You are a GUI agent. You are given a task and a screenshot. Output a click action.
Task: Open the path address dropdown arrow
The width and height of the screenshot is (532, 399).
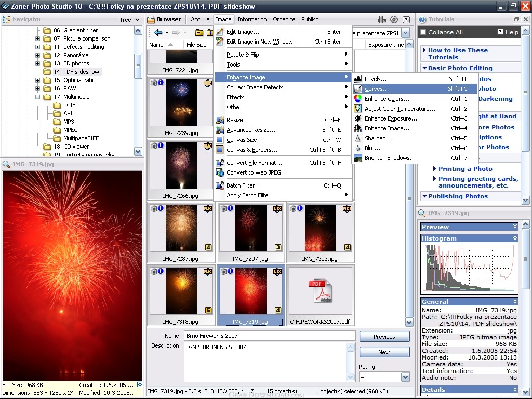[x=405, y=33]
